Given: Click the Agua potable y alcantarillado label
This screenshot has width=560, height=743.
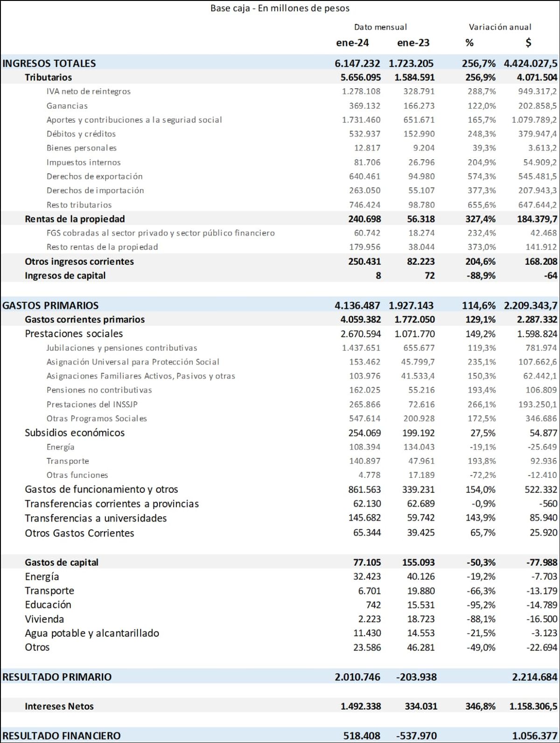Looking at the screenshot, I should pyautogui.click(x=92, y=633).
